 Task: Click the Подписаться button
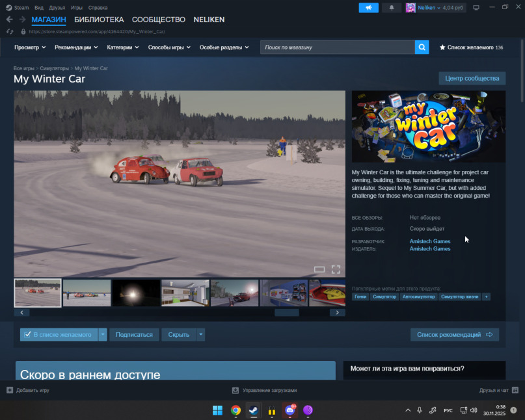point(134,334)
